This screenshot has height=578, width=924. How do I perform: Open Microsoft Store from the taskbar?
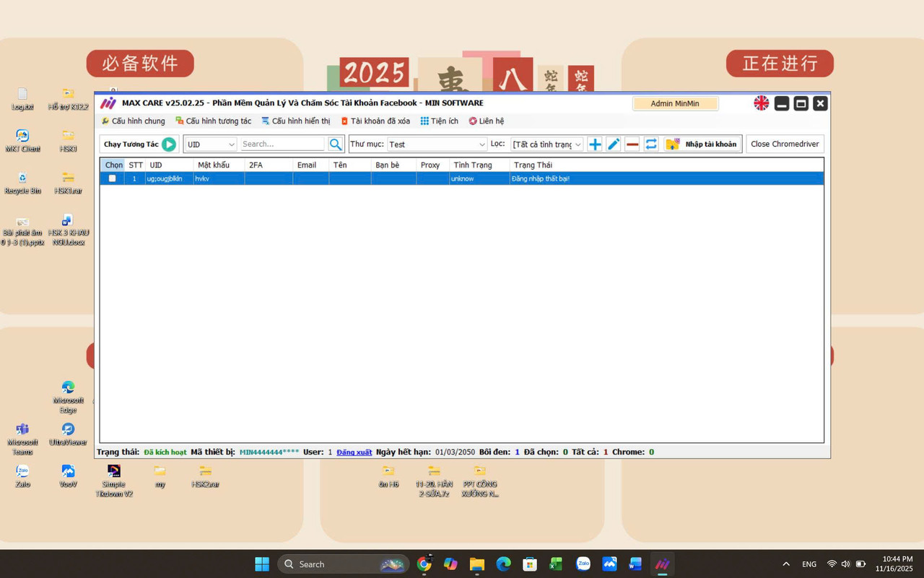[x=530, y=564]
